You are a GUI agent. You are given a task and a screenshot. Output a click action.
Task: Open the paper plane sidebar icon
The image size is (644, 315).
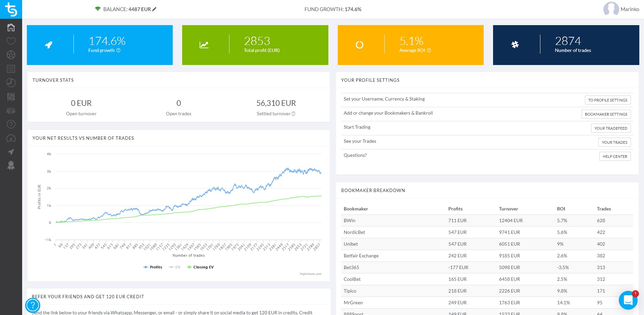[11, 152]
